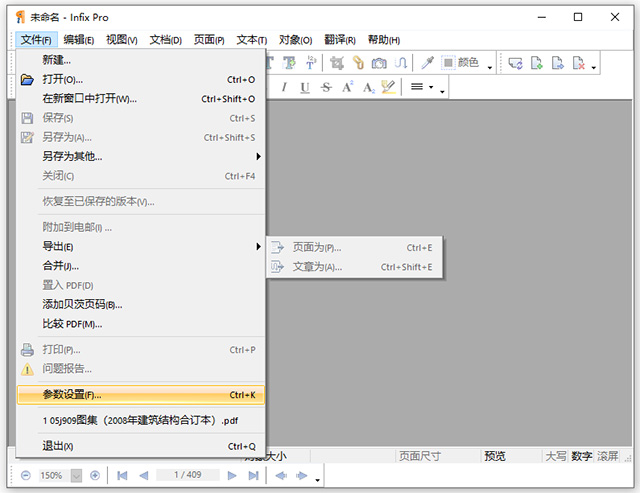Image resolution: width=640 pixels, height=493 pixels.
Task: Toggle superscript formatting
Action: (347, 88)
